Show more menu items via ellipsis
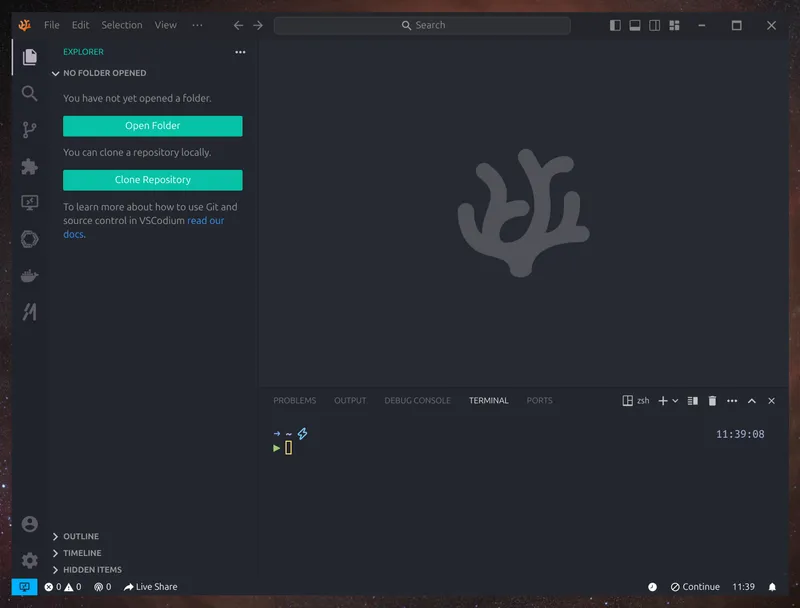This screenshot has height=608, width=800. (x=197, y=25)
